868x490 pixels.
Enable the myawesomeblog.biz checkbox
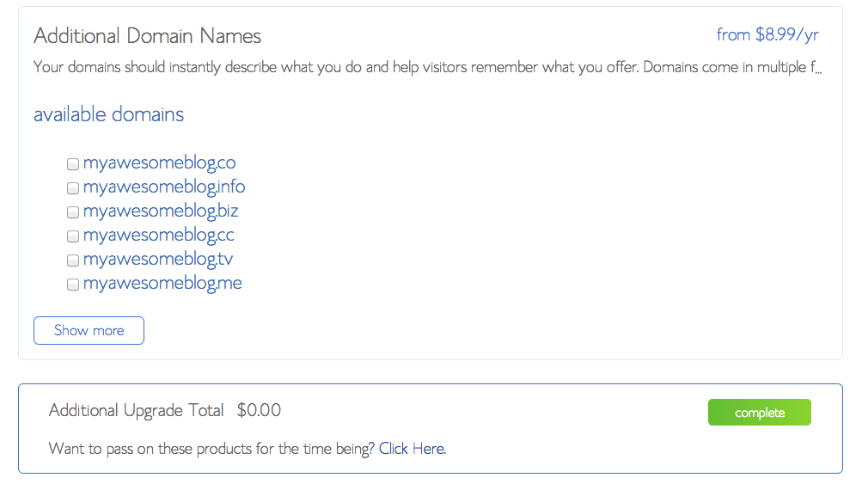(73, 212)
